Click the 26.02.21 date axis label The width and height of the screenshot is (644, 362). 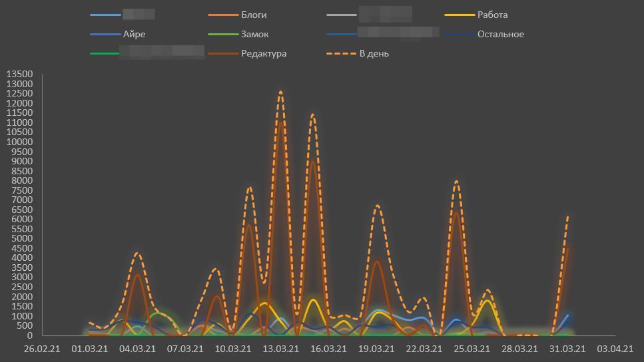pyautogui.click(x=42, y=349)
